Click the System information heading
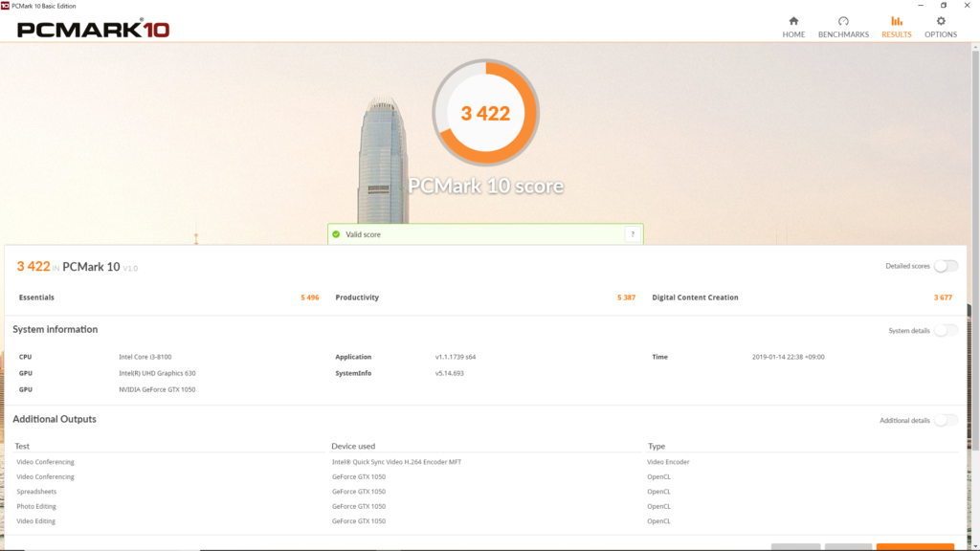980x551 pixels. pos(55,329)
